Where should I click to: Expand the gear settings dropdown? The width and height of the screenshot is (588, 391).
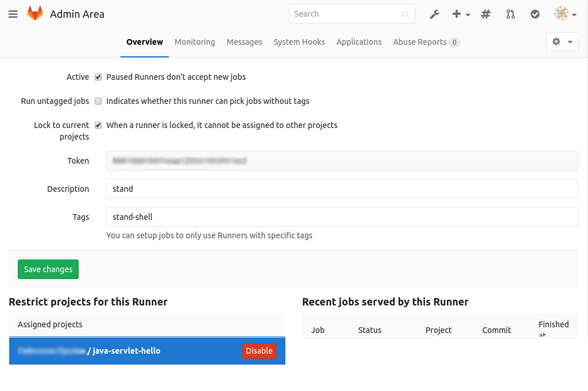click(x=562, y=41)
